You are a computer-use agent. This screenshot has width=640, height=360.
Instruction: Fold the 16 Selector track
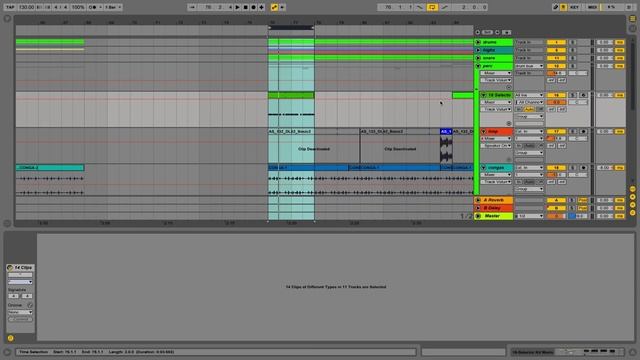(484, 95)
